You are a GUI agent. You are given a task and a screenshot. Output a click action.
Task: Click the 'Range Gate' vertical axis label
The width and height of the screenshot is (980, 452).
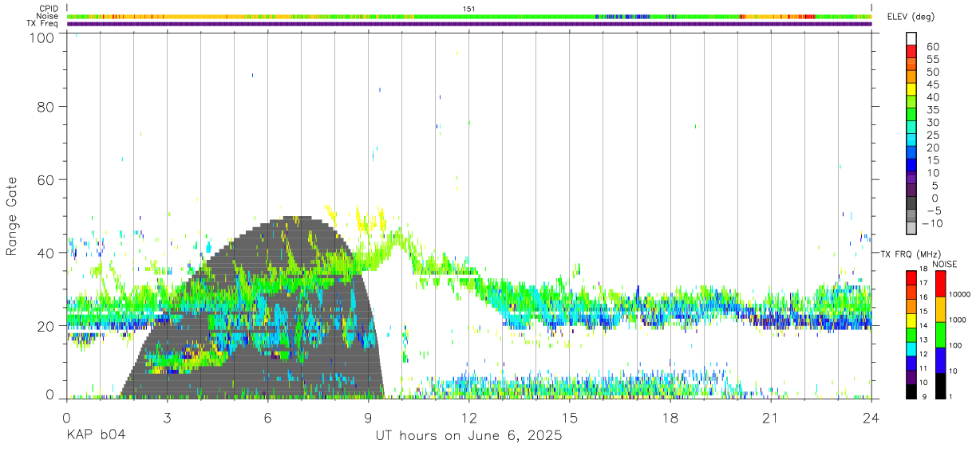[12, 216]
